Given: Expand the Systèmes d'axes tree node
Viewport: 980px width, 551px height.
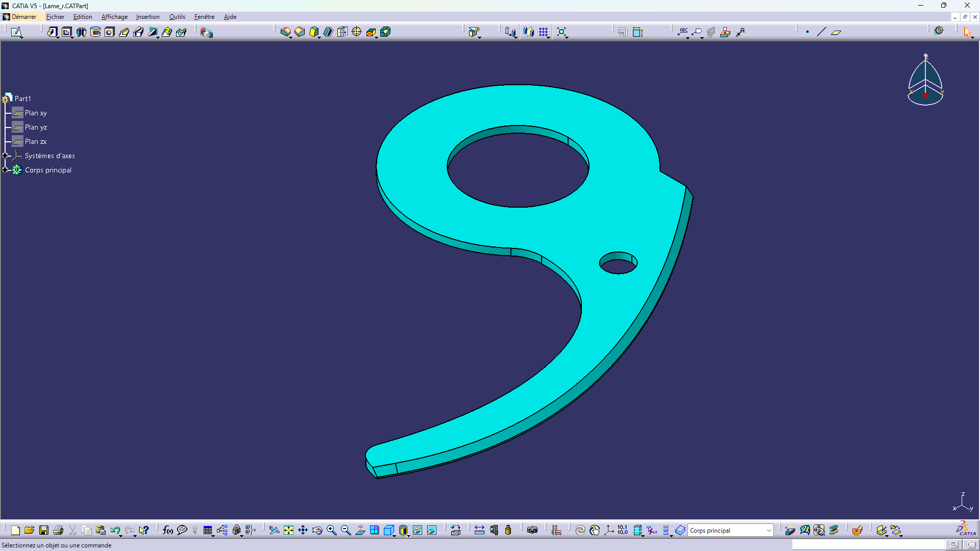Looking at the screenshot, I should [5, 156].
